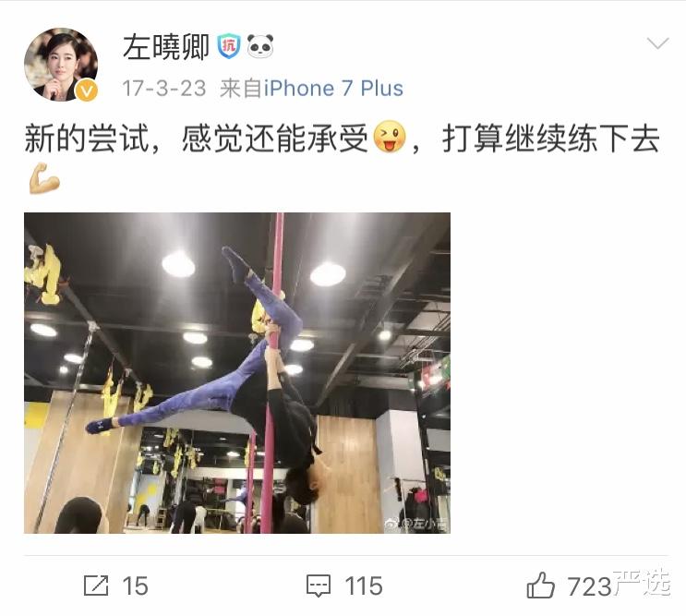Screen dimensions: 686x616
Task: Open the profile avatar of 左曉卿
Action: point(61,65)
